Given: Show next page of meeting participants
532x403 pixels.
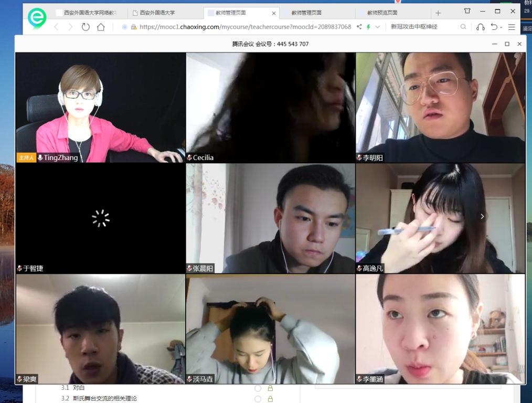Looking at the screenshot, I should click(x=482, y=216).
